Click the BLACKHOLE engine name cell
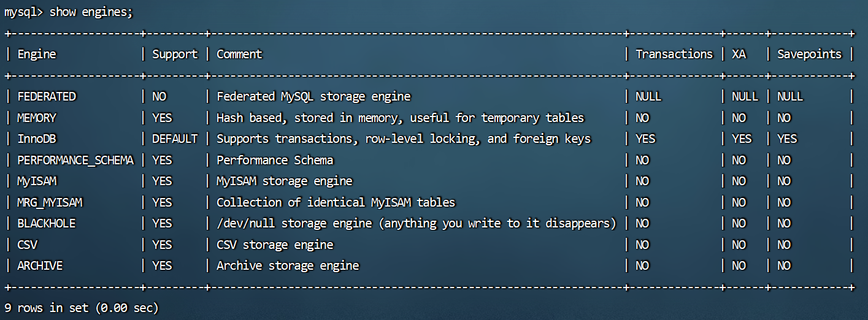The width and height of the screenshot is (868, 320). tap(47, 223)
